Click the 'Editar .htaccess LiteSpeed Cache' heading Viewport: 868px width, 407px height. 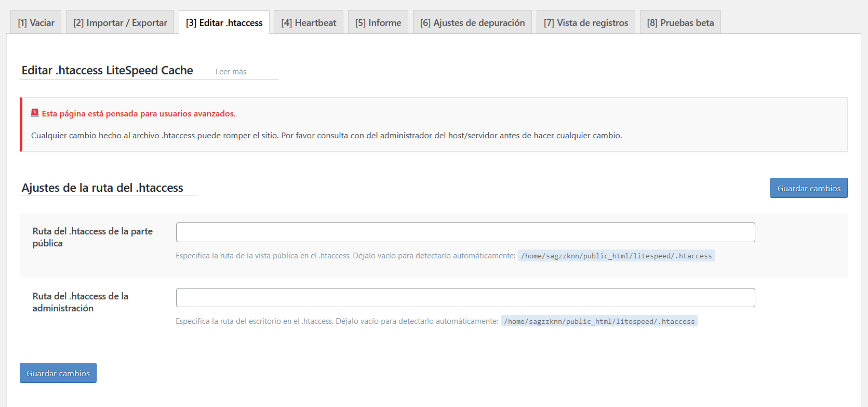pyautogui.click(x=108, y=70)
